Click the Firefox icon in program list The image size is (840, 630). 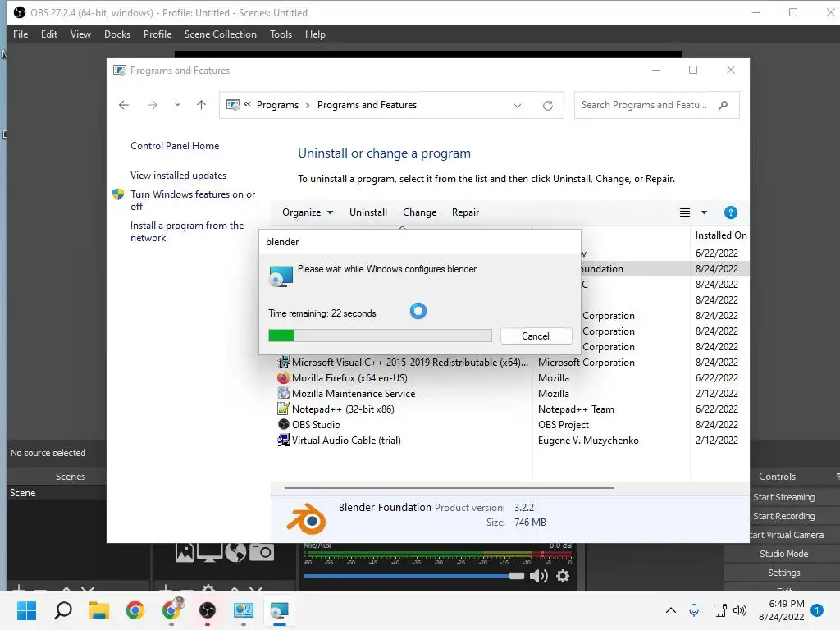pyautogui.click(x=283, y=377)
